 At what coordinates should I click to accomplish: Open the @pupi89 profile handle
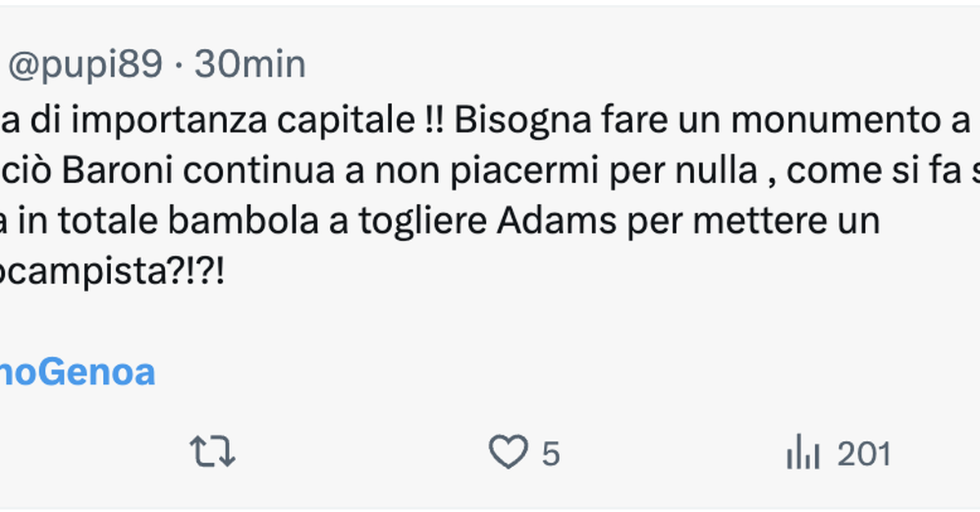[x=86, y=65]
